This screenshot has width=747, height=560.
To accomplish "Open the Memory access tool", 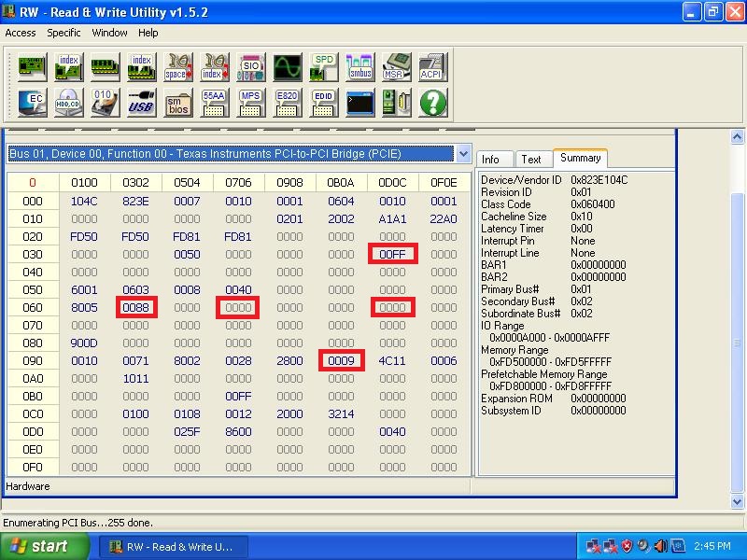I will 106,66.
